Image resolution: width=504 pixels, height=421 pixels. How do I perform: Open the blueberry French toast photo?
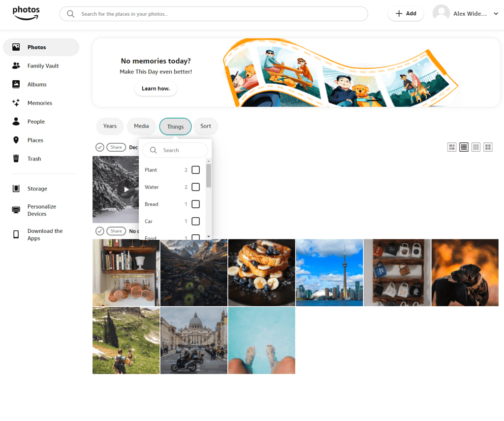pos(262,272)
